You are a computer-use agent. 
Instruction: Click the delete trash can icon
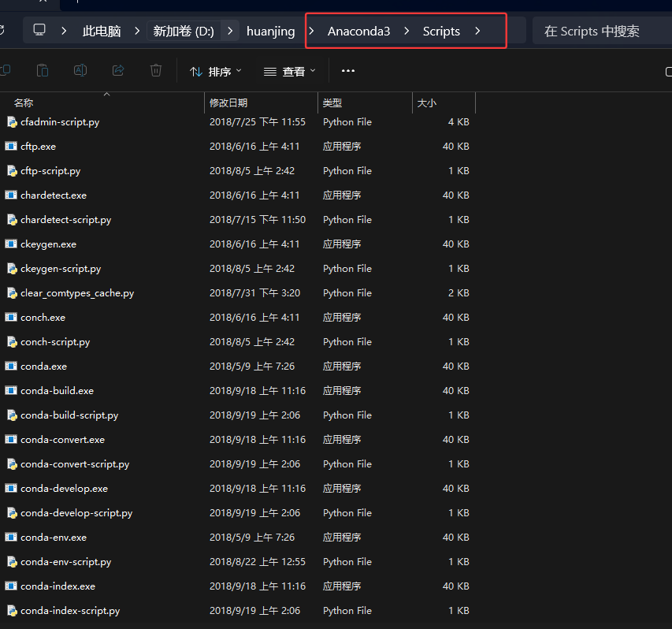(x=156, y=70)
